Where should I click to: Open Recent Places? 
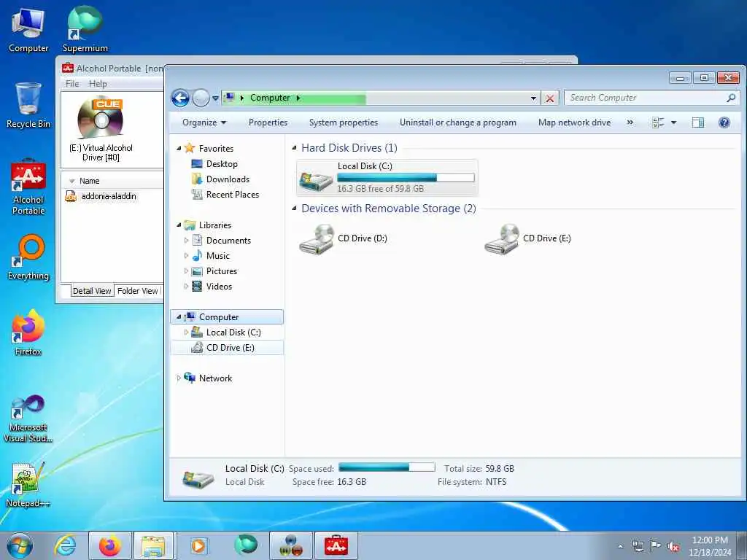pos(233,194)
